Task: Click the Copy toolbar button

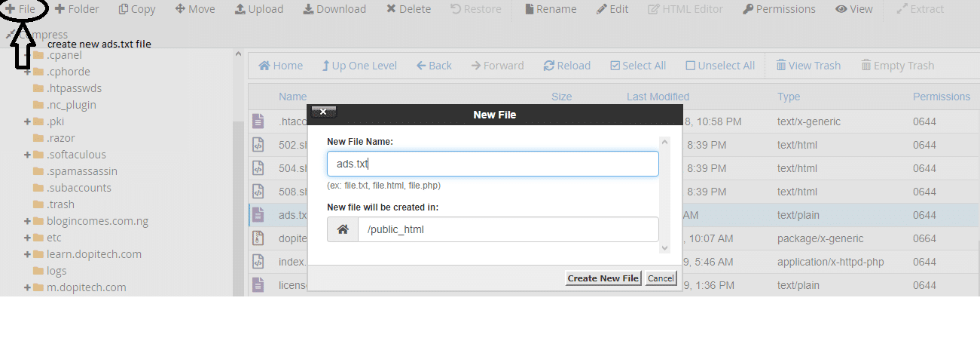Action: (137, 9)
